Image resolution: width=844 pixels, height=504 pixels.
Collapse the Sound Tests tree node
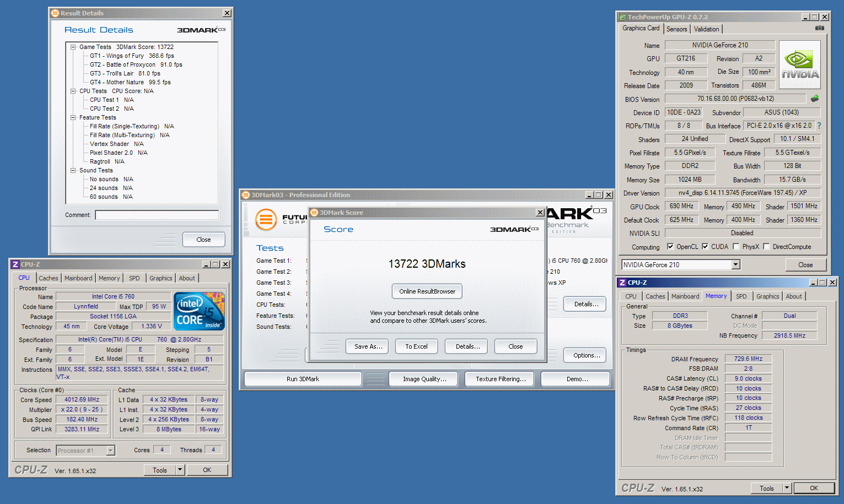click(x=73, y=170)
